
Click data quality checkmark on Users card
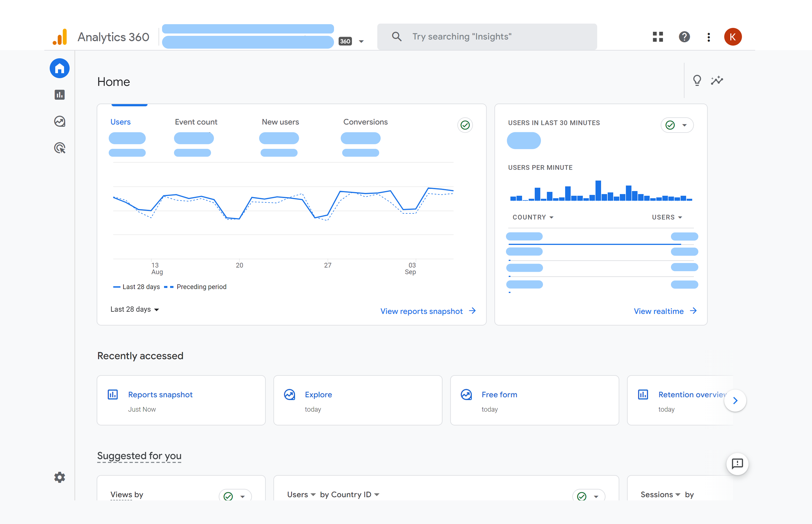(465, 125)
